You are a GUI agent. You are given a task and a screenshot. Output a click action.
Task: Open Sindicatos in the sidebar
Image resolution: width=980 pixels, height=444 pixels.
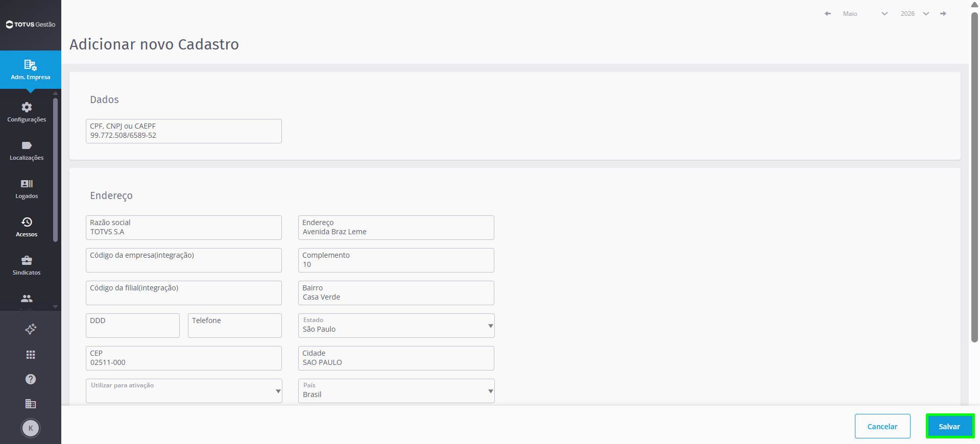click(x=27, y=265)
